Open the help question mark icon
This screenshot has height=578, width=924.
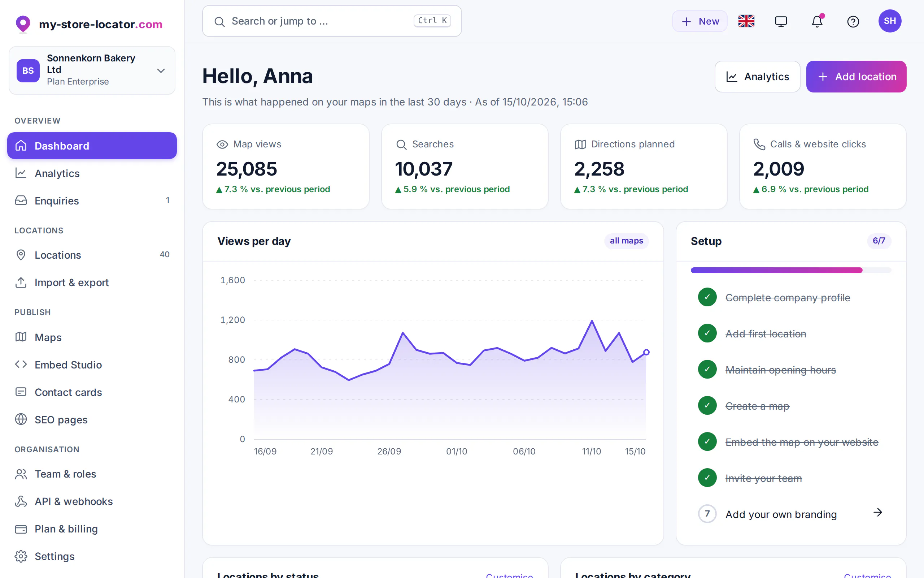click(853, 21)
